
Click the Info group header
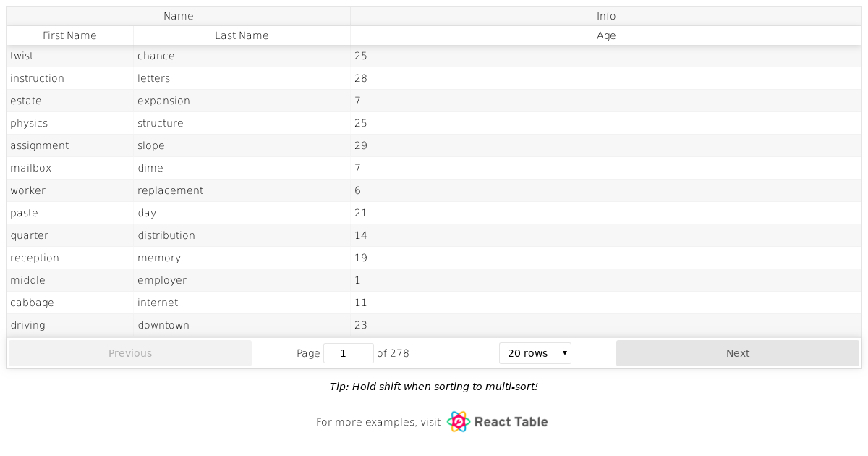coord(605,16)
